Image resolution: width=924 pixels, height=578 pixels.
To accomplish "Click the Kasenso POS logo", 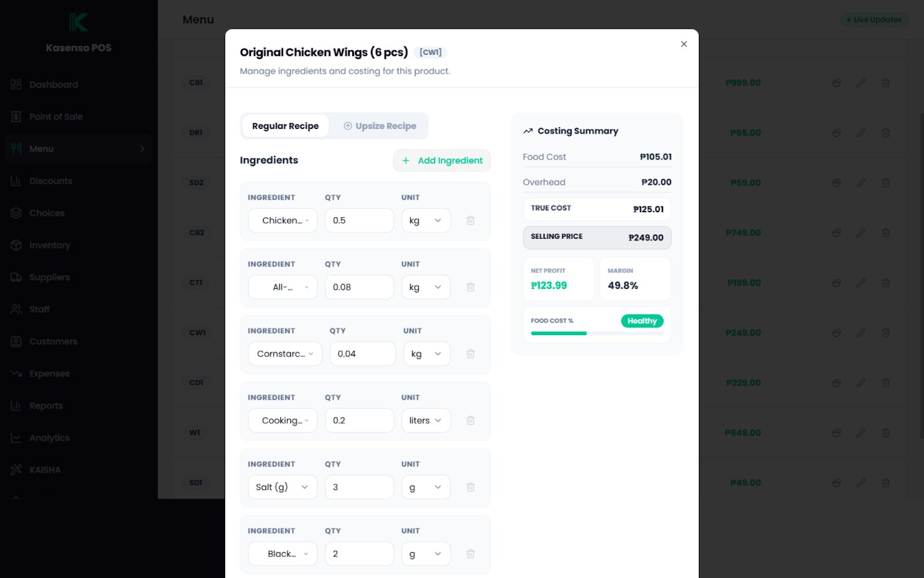I will (79, 23).
